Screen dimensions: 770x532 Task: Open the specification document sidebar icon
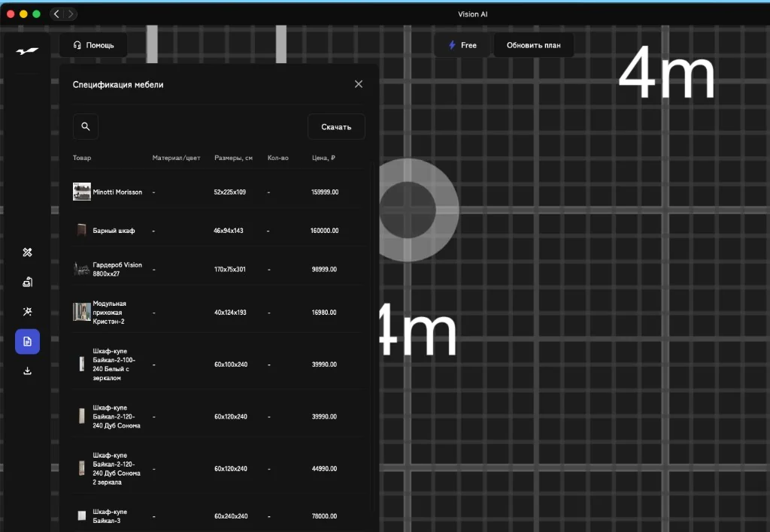click(x=28, y=342)
